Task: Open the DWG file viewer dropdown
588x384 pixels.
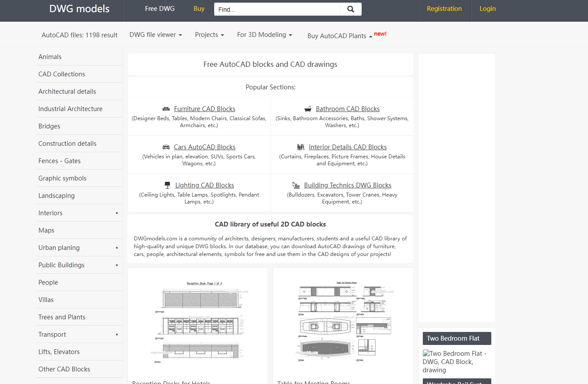Action: tap(156, 34)
